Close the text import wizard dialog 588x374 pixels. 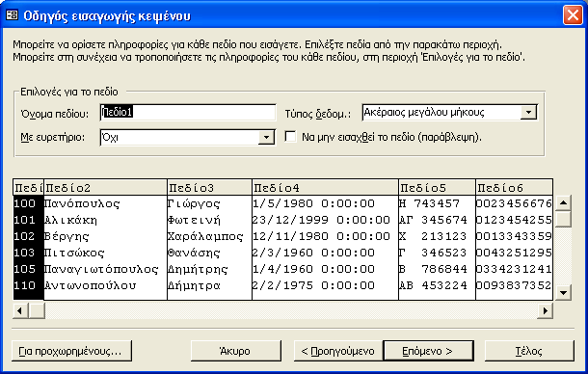pyautogui.click(x=573, y=15)
